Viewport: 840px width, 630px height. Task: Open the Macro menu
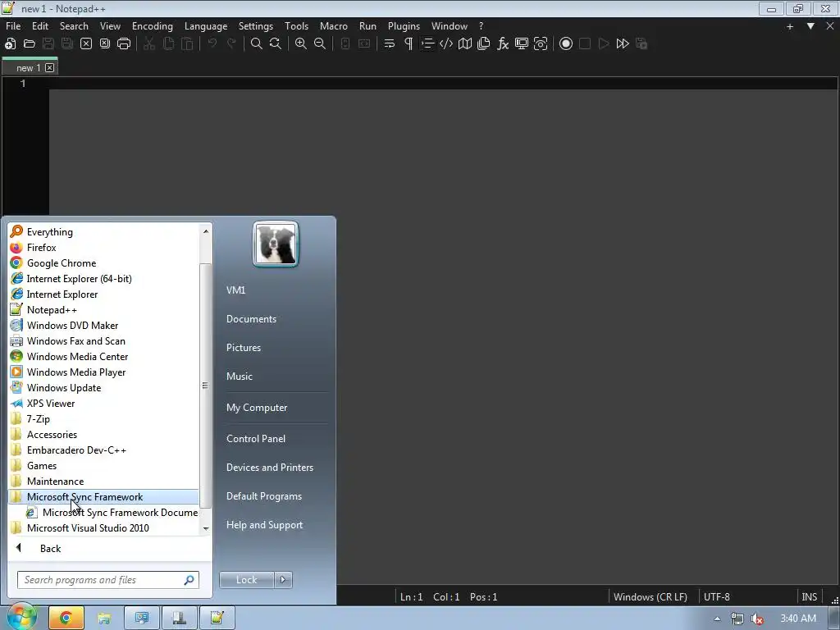coord(334,25)
